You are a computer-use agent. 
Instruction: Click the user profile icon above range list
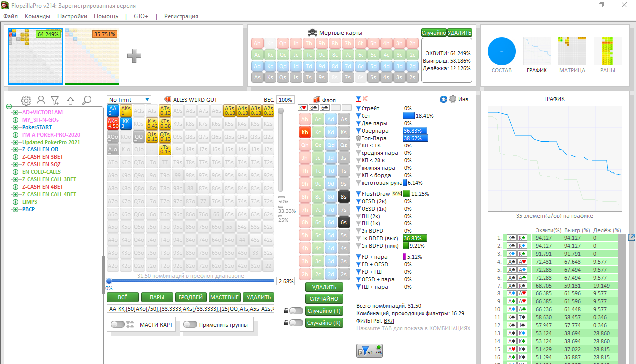[x=41, y=100]
